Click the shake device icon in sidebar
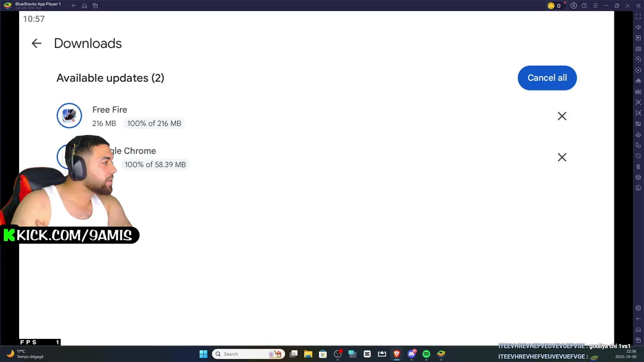 (638, 156)
